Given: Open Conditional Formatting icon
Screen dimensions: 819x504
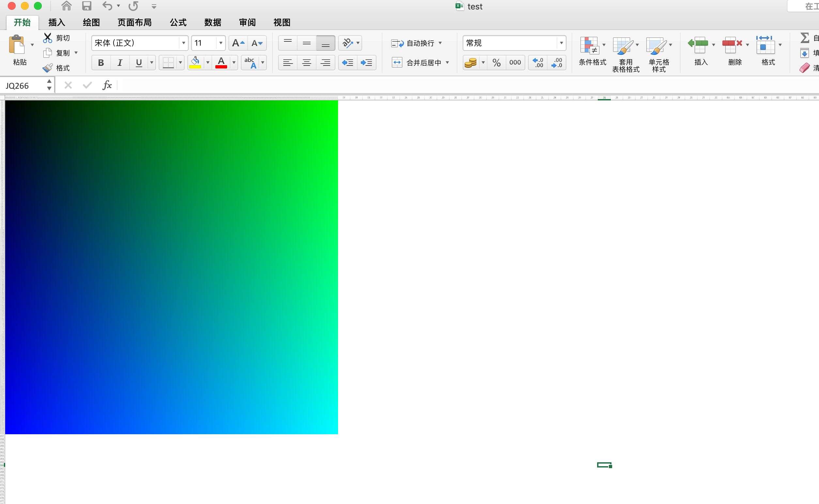Looking at the screenshot, I should 590,46.
